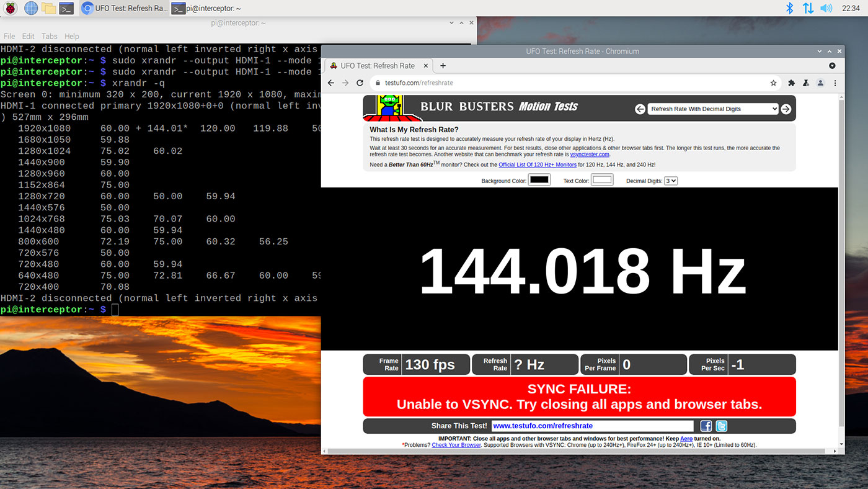This screenshot has height=489, width=868.
Task: Click the Refresh Rate ? Hz value
Action: click(529, 365)
